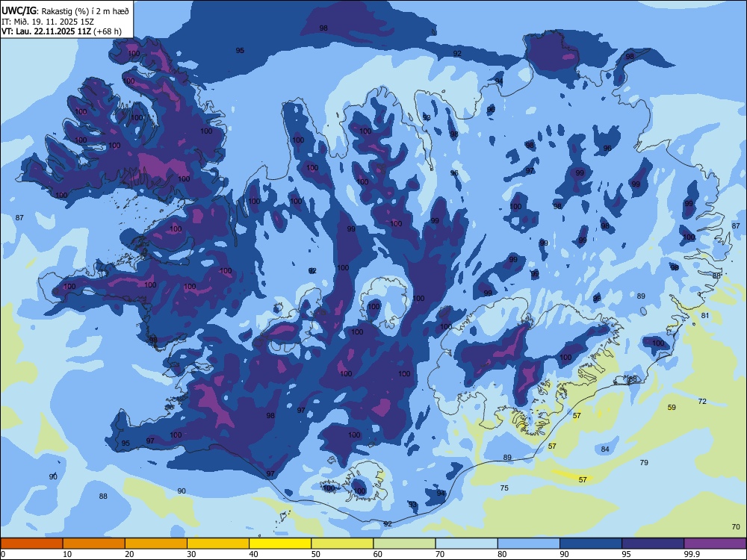The height and width of the screenshot is (560, 747).
Task: Select the '72' humidity value offshore southeast
Action: pos(702,402)
